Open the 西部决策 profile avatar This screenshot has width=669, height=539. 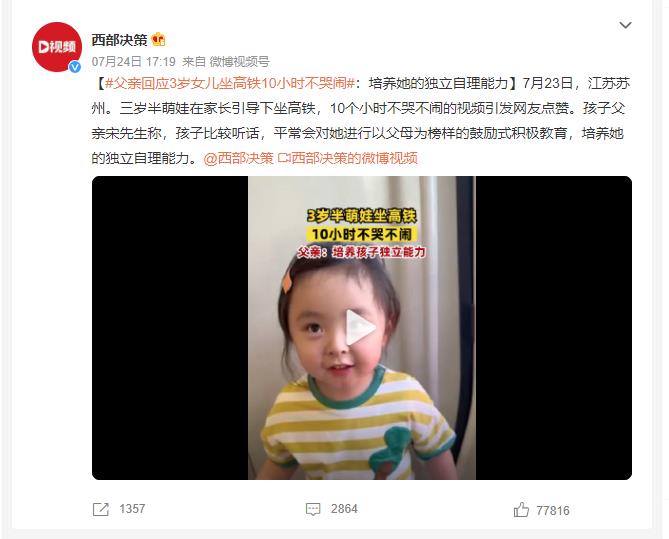[57, 47]
